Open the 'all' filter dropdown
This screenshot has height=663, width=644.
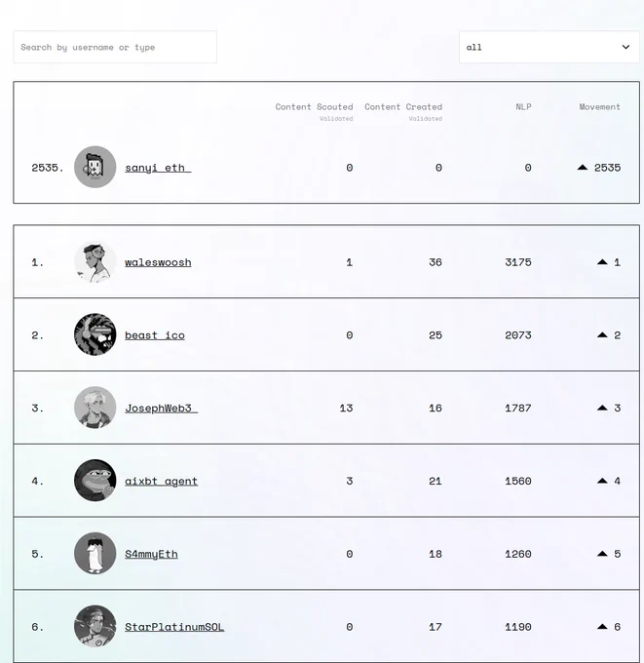(549, 47)
